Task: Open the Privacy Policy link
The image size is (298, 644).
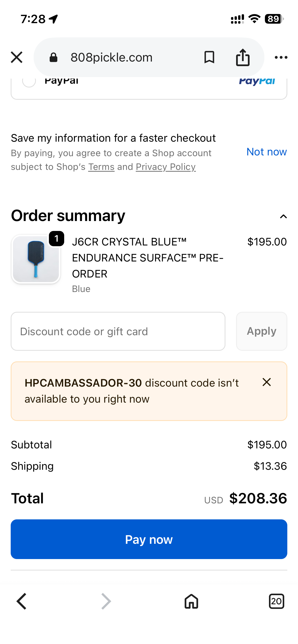Action: (x=166, y=167)
